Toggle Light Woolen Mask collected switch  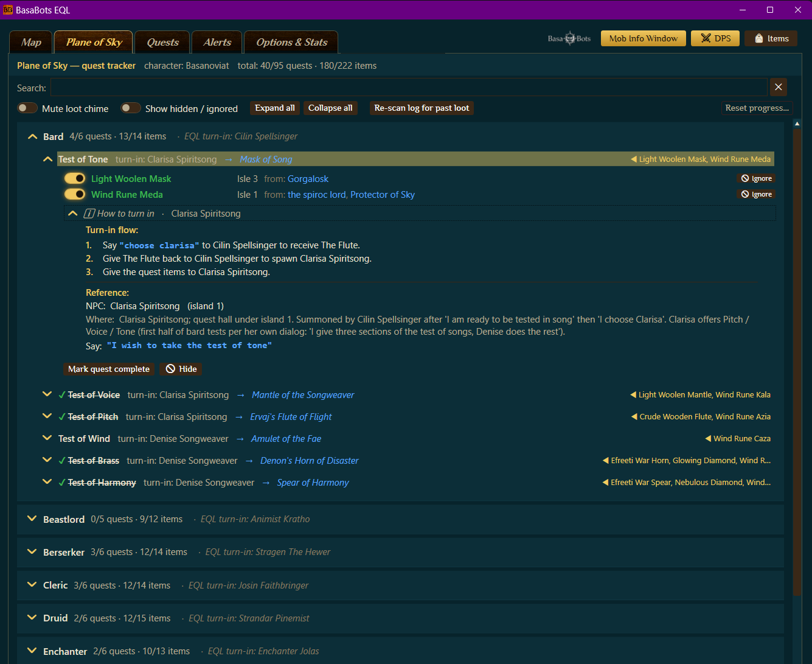(x=75, y=178)
